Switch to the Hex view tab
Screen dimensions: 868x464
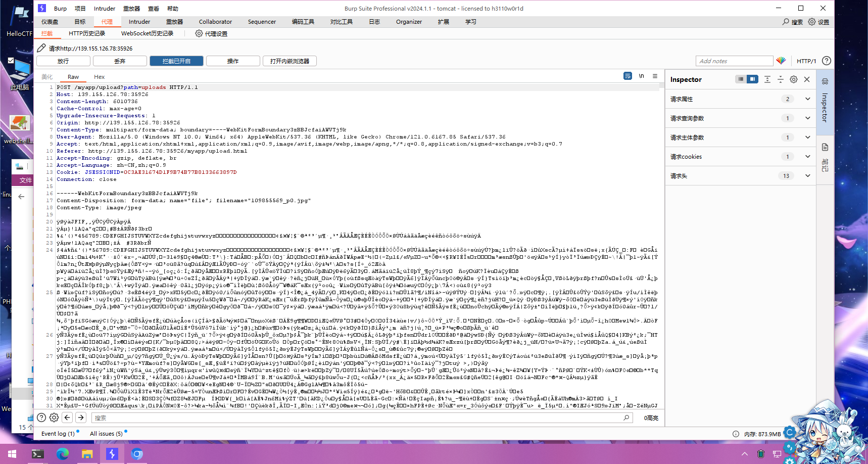tap(99, 77)
